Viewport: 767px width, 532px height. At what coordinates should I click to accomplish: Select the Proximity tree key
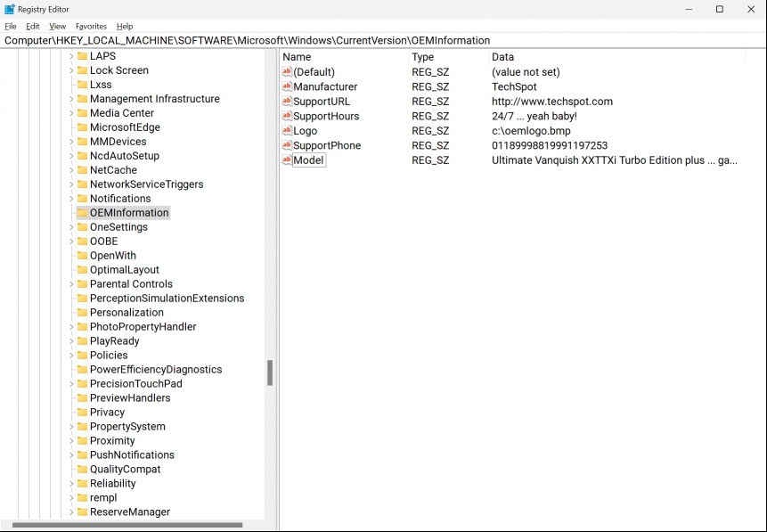click(112, 440)
